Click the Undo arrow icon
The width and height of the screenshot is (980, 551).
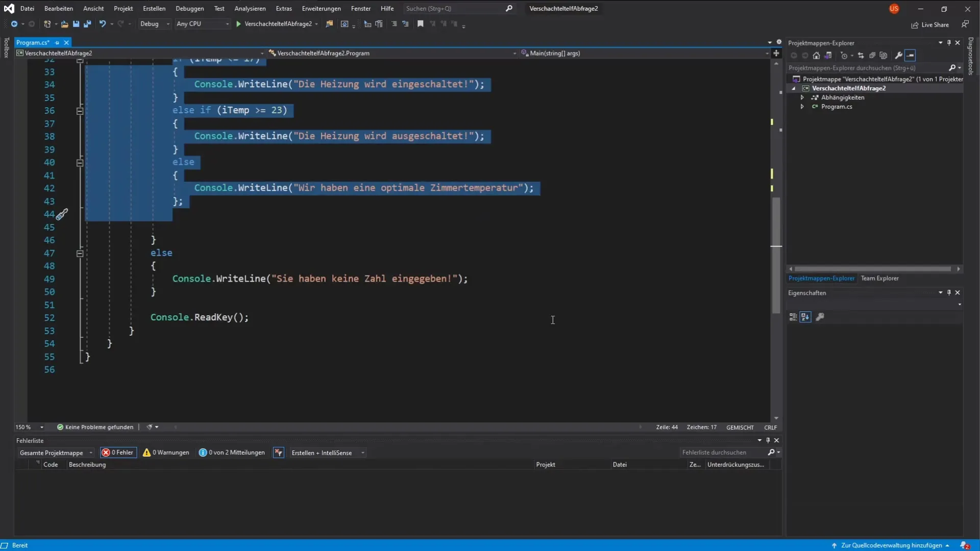click(103, 24)
